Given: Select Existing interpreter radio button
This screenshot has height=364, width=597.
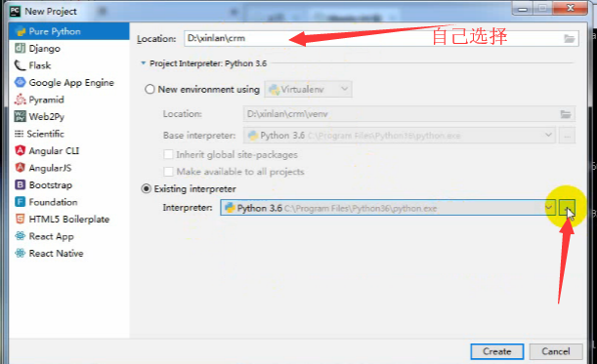Looking at the screenshot, I should 147,188.
